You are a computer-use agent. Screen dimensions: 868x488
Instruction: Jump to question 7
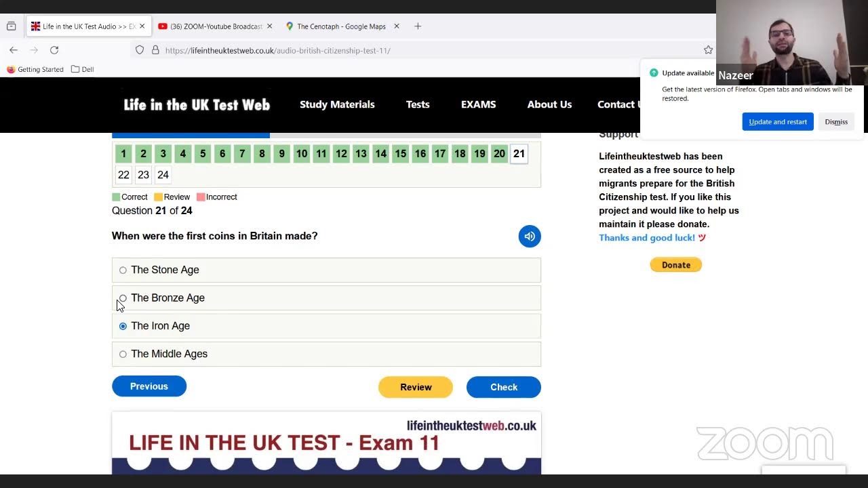tap(242, 154)
